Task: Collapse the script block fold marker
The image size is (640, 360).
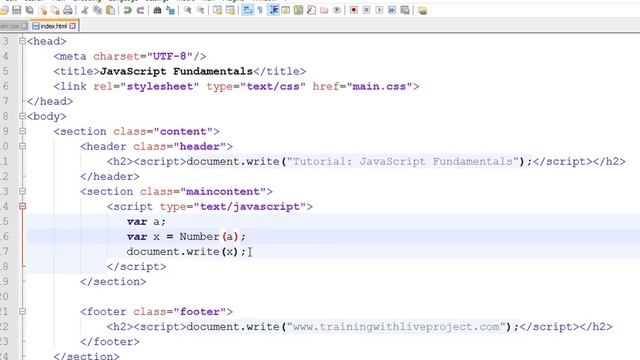Action: 22,206
